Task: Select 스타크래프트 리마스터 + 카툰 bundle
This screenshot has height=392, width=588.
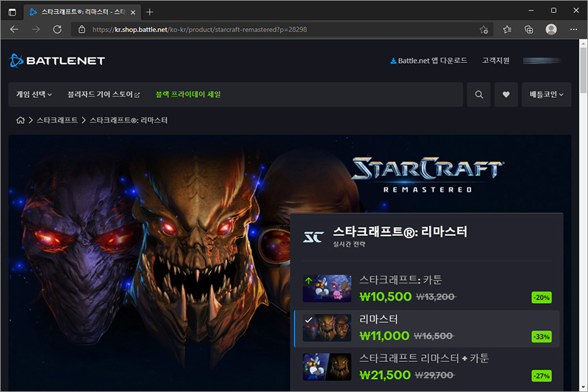Action: 427,367
